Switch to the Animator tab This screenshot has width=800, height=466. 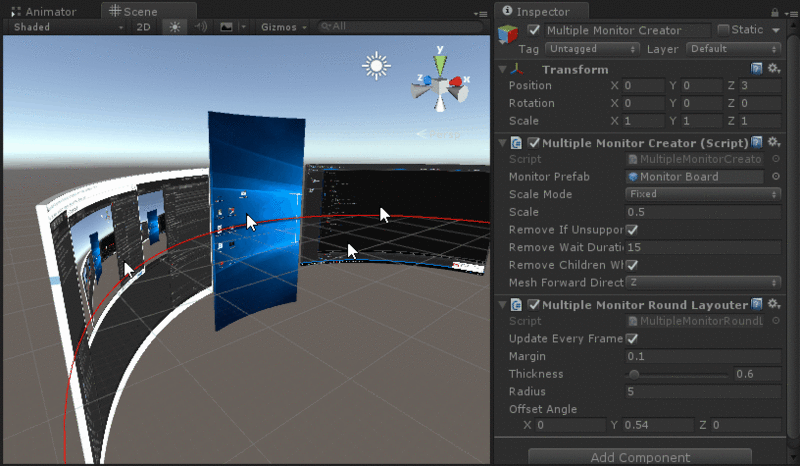[44, 11]
